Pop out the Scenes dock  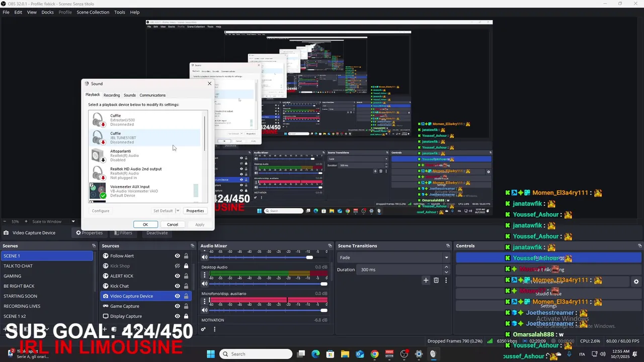94,246
